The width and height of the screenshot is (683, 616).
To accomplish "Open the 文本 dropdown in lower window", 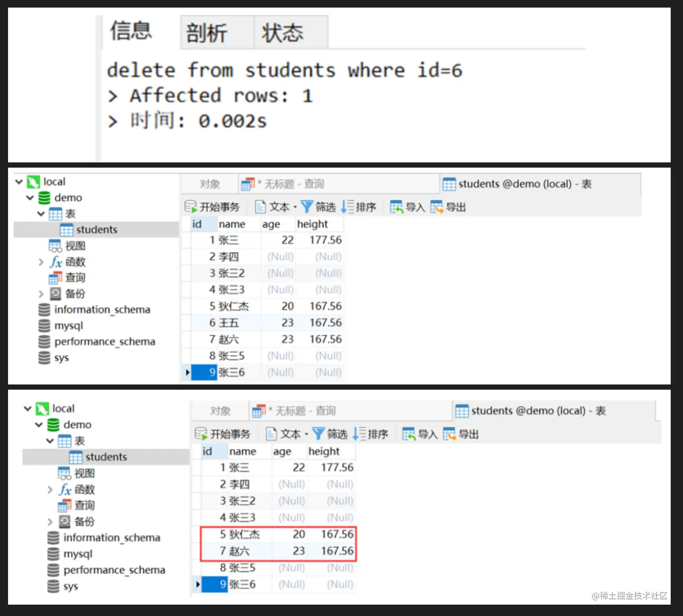I will [287, 434].
